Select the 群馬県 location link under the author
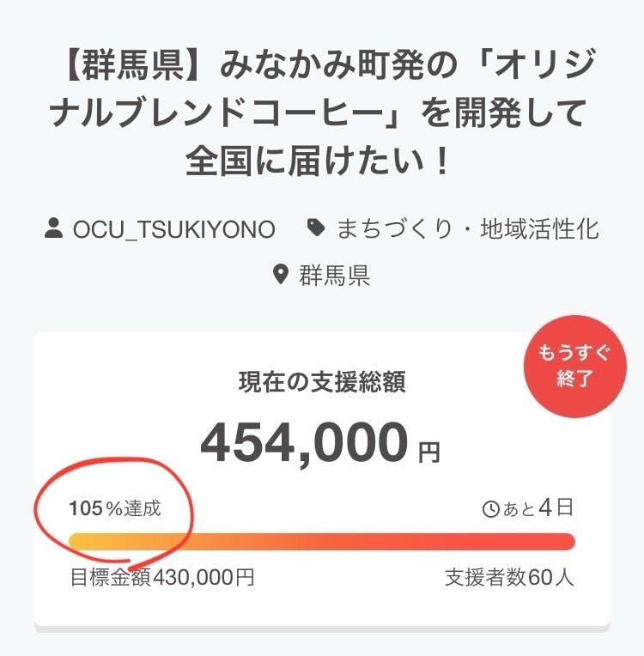The image size is (644, 656). pos(334,276)
